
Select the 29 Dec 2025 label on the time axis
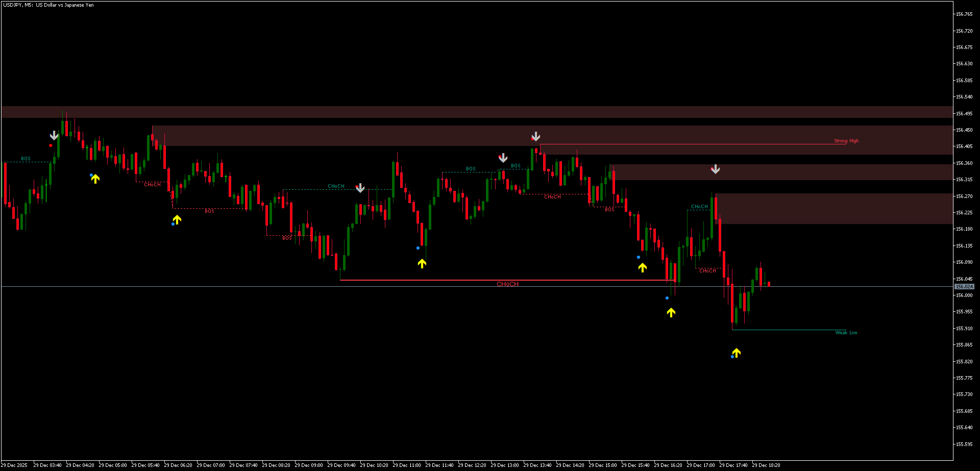pos(15,465)
